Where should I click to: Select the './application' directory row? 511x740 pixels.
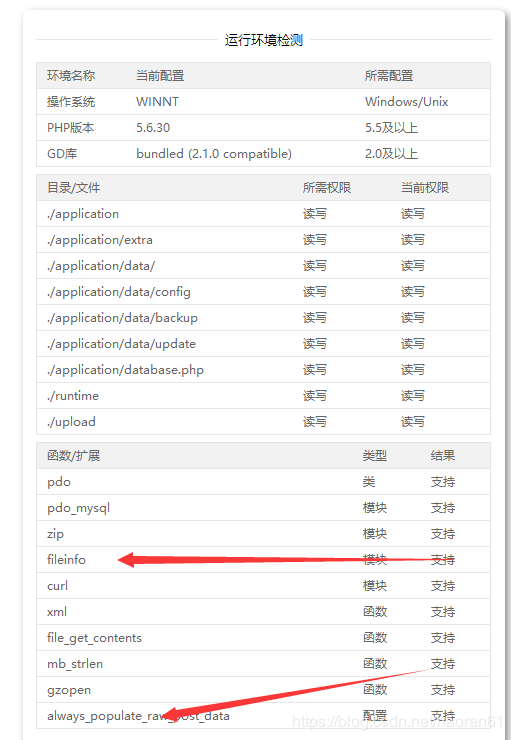263,214
